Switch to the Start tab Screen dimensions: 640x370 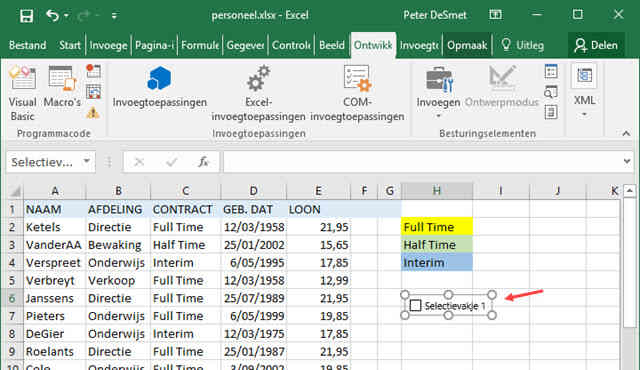(69, 45)
